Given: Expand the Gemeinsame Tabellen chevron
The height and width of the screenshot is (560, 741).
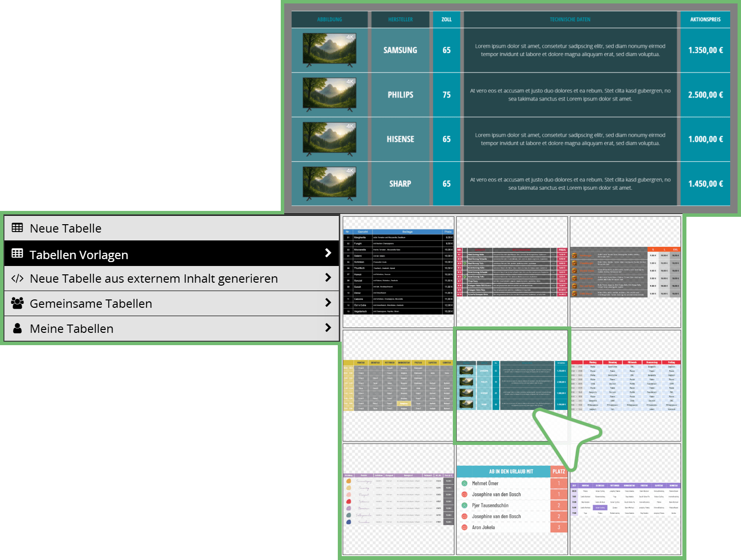Looking at the screenshot, I should [x=328, y=303].
